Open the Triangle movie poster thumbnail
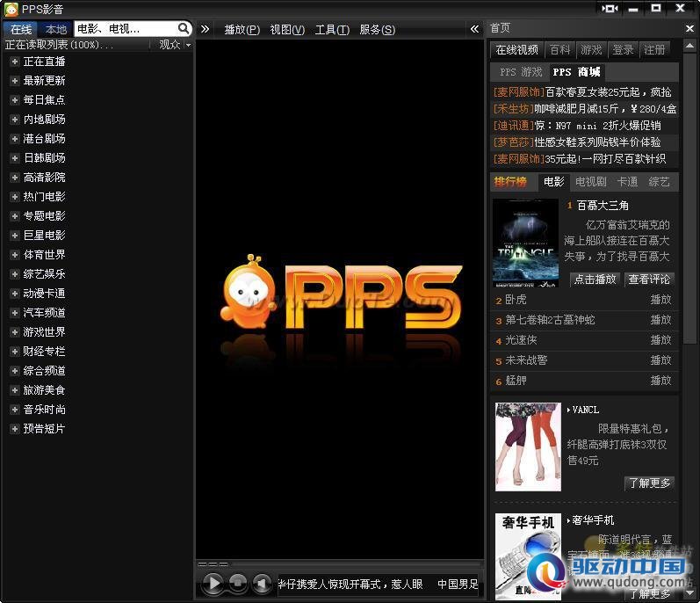Viewport: 700px width, 603px height. 525,243
